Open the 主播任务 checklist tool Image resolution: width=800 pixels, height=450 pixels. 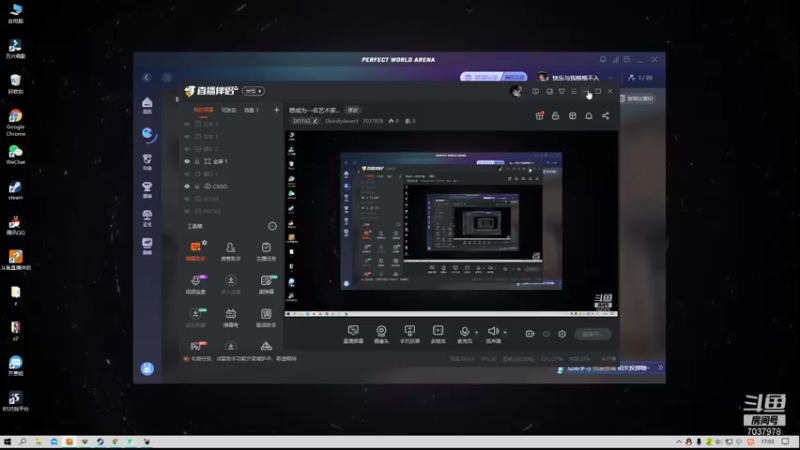tap(266, 251)
